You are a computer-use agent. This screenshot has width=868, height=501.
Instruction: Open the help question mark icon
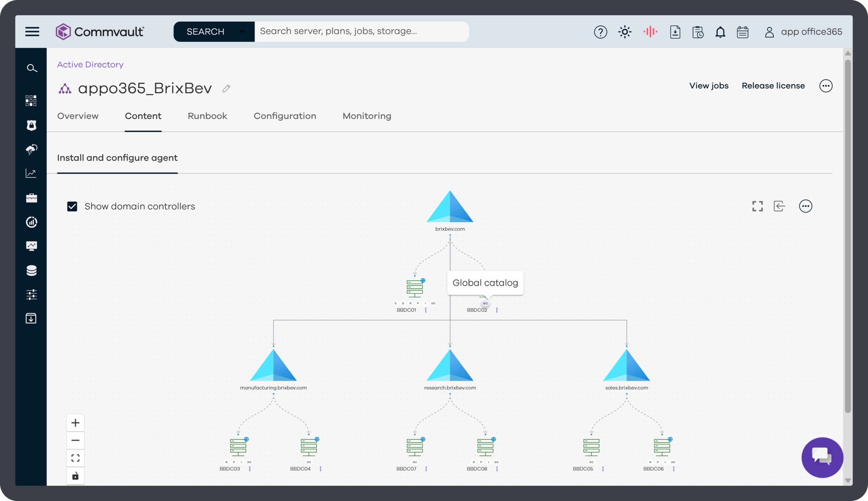coord(600,32)
